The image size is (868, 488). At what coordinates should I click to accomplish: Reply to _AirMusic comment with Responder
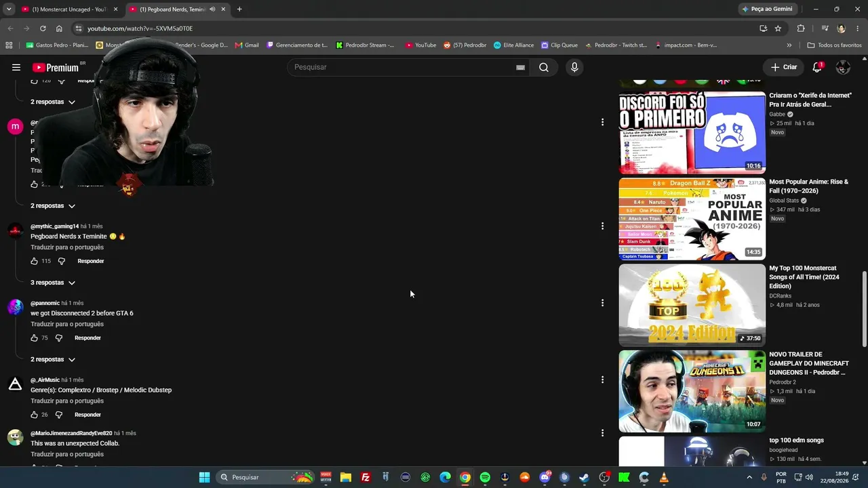(87, 415)
